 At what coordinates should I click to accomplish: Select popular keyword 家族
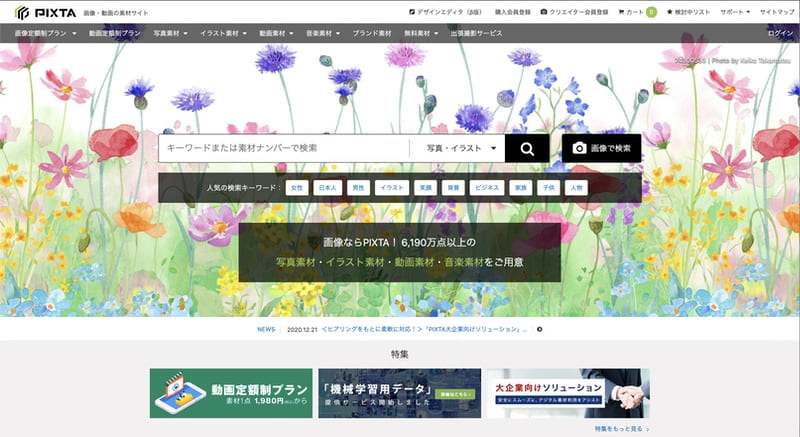tap(520, 188)
